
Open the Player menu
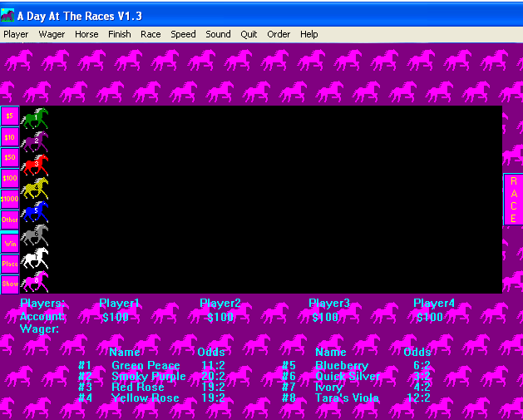point(16,34)
